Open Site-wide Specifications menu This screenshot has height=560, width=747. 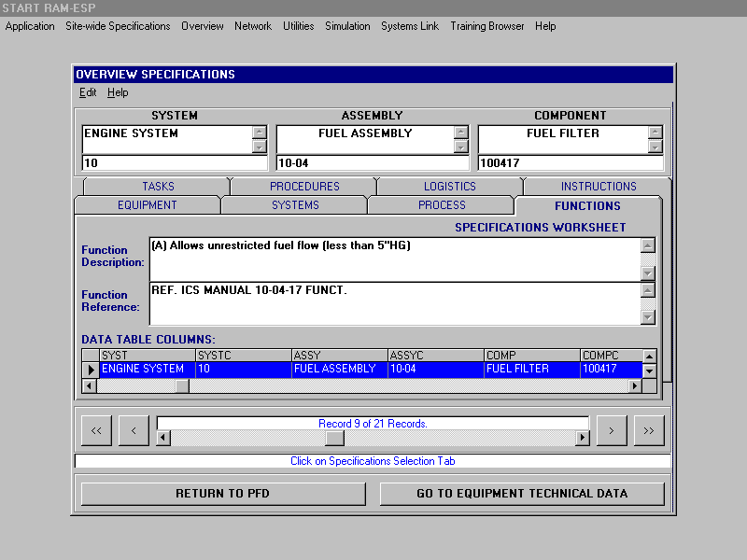pos(118,26)
